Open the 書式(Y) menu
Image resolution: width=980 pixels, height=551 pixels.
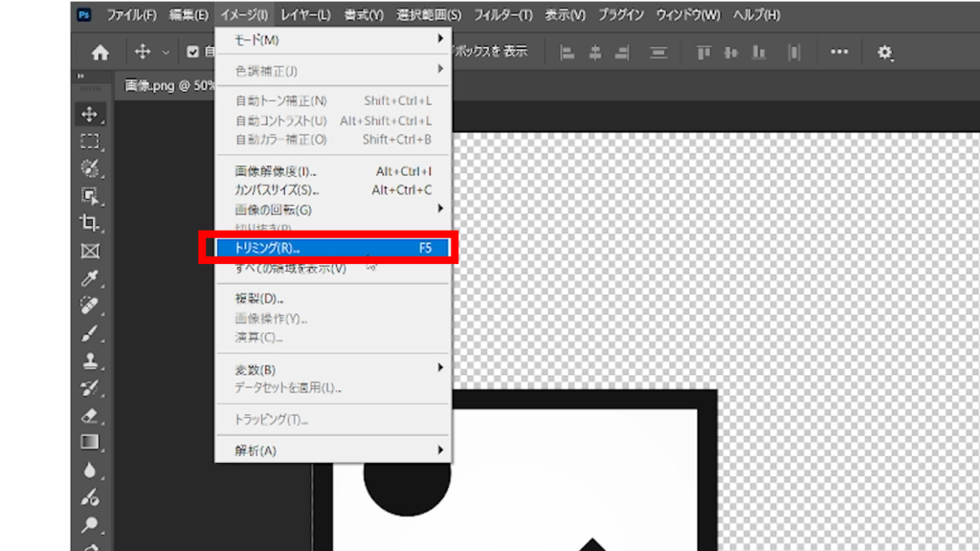(x=364, y=15)
